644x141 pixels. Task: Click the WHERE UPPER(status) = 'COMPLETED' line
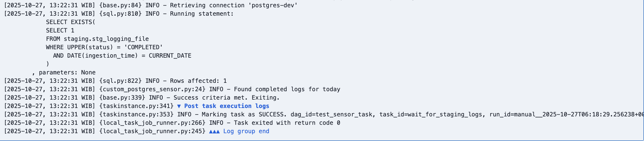(104, 47)
